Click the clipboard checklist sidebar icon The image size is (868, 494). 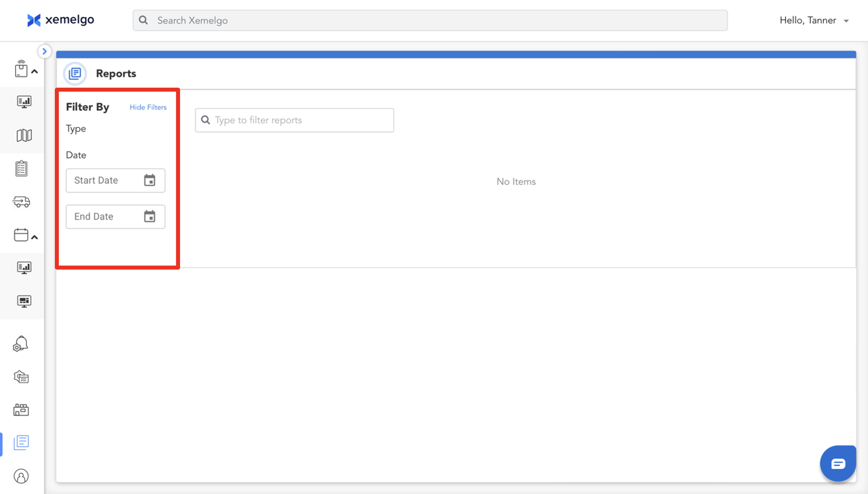point(21,169)
